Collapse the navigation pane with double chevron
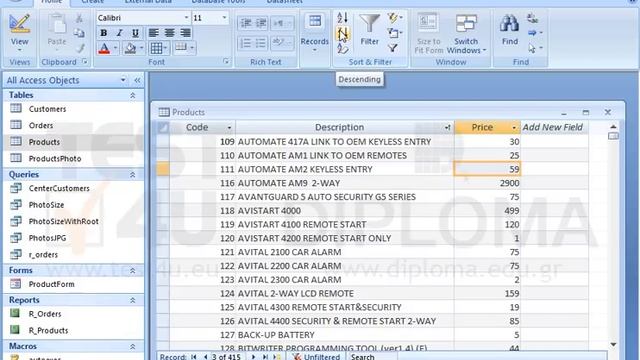This screenshot has height=360, width=640. 137,80
